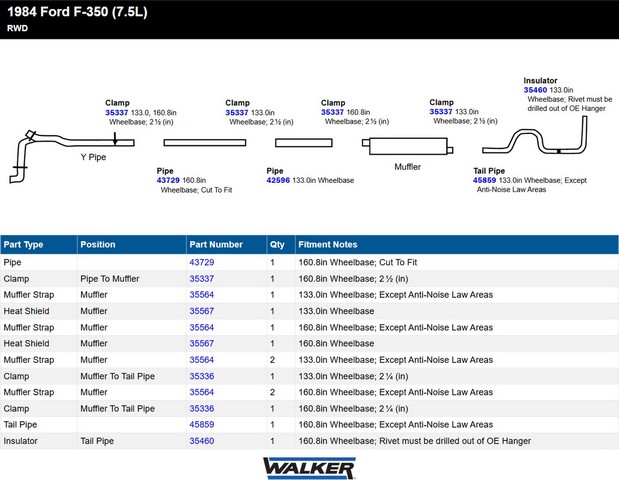Click the Muffler diagram illustration

point(407,146)
